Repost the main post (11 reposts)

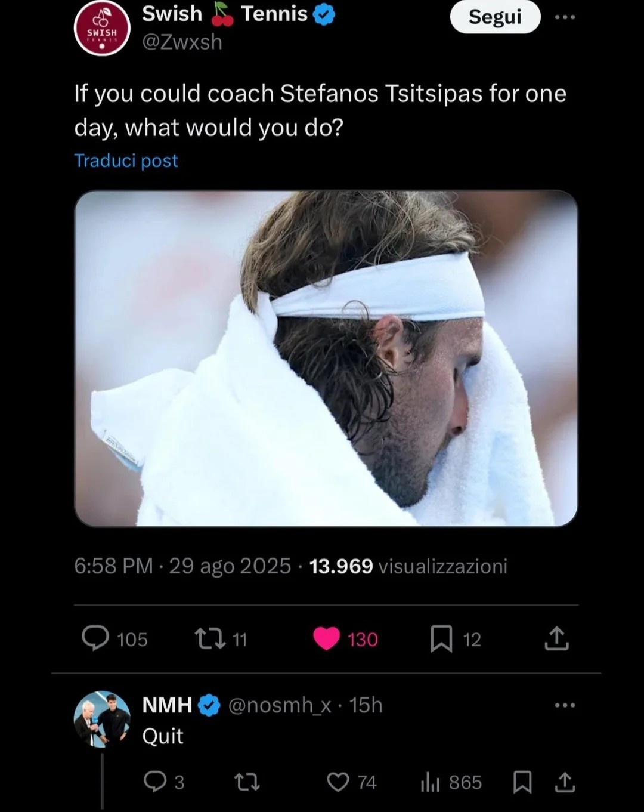click(210, 638)
